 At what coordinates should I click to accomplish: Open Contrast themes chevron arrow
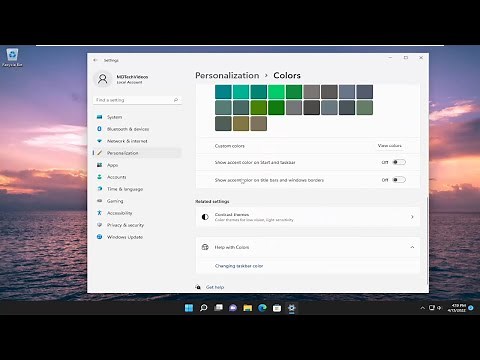coord(412,217)
